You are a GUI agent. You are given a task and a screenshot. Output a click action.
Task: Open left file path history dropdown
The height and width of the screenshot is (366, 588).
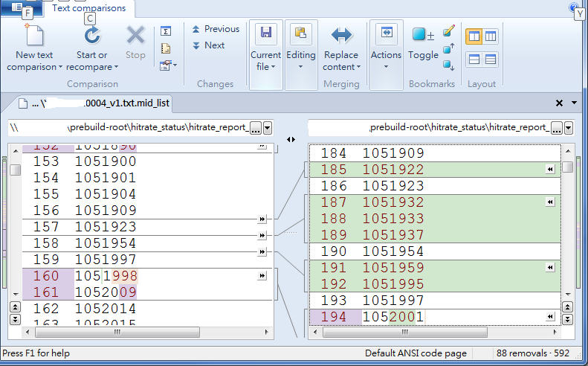click(x=268, y=128)
